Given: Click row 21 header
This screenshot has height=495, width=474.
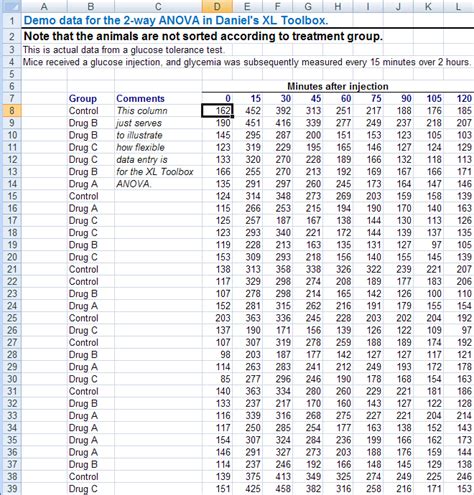Looking at the screenshot, I should pyautogui.click(x=11, y=269).
